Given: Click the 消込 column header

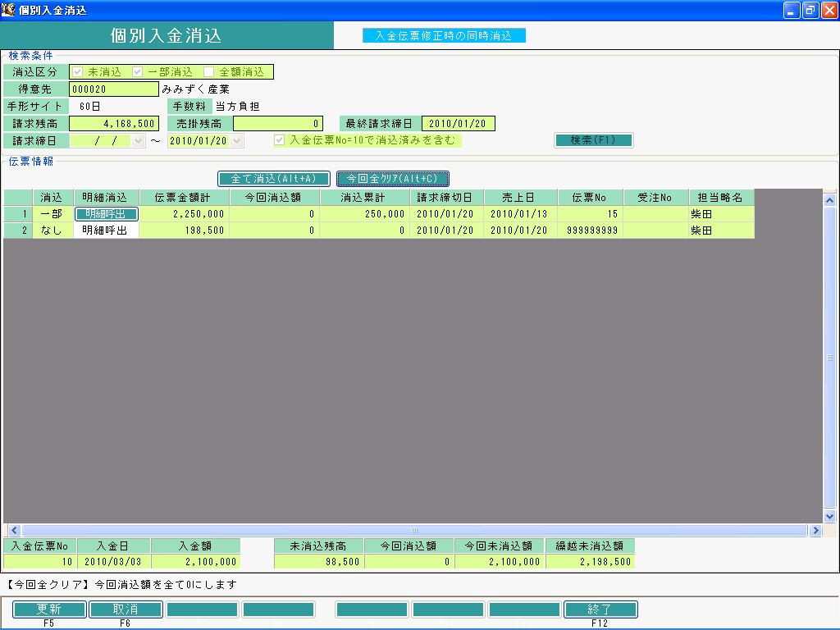Looking at the screenshot, I should 52,197.
